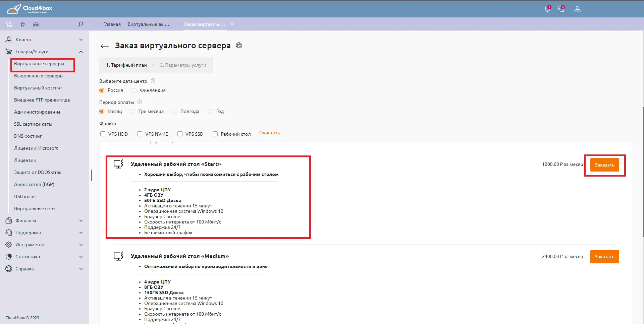The image size is (644, 324).
Task: Open the user profile icon
Action: pyautogui.click(x=577, y=9)
